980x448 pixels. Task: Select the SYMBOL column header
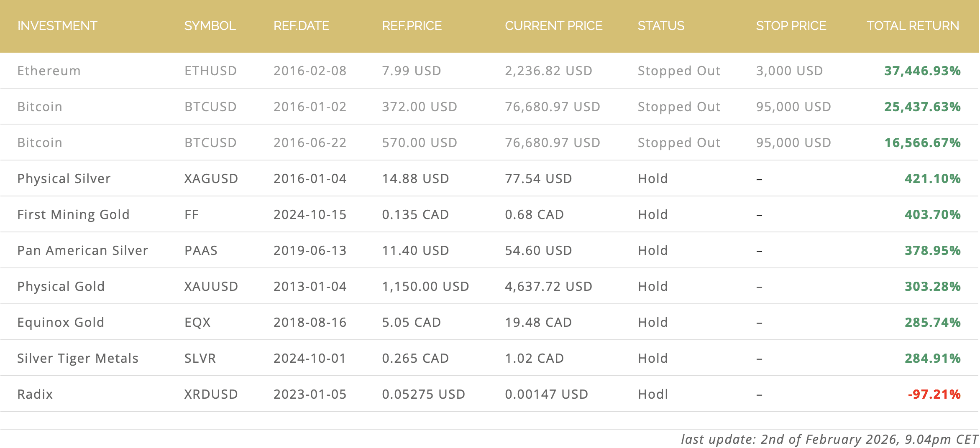(210, 26)
